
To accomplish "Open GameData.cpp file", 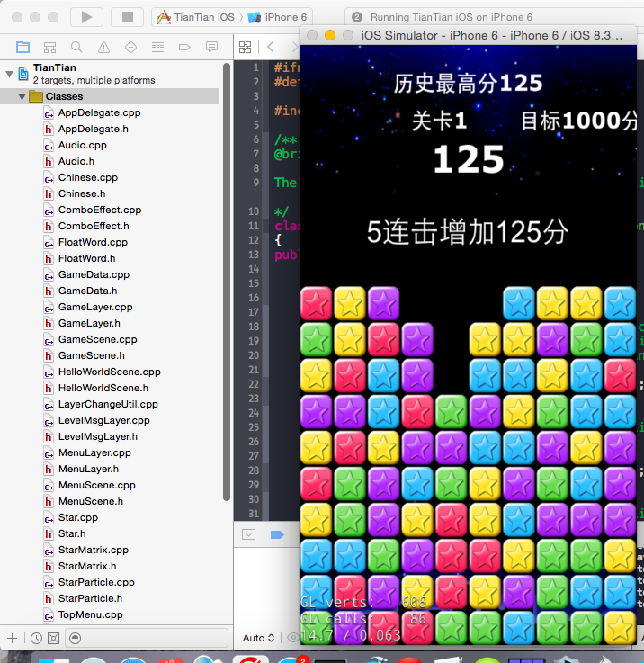I will coord(94,275).
